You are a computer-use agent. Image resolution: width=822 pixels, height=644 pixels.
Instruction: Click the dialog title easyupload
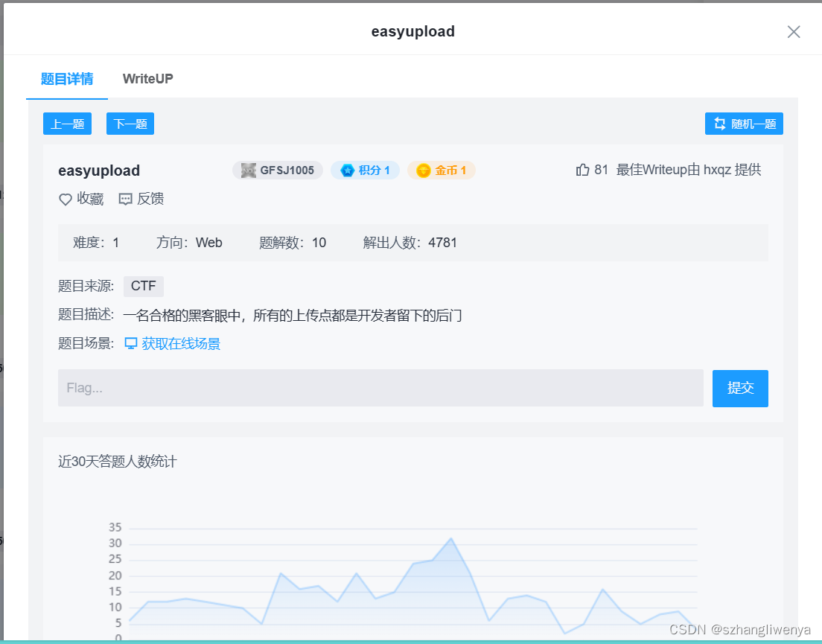click(x=412, y=31)
